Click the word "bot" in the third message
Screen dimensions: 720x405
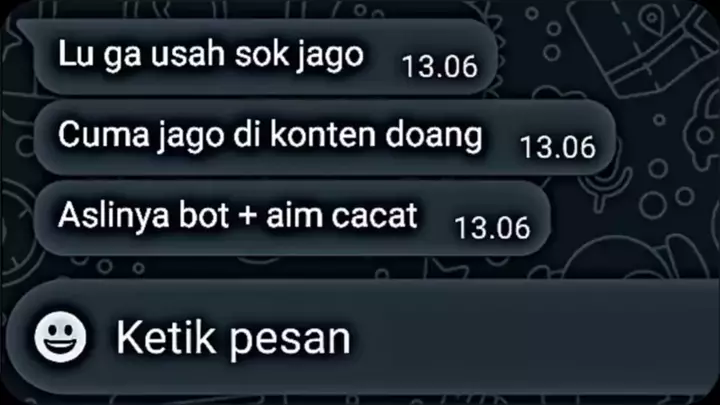(x=203, y=215)
